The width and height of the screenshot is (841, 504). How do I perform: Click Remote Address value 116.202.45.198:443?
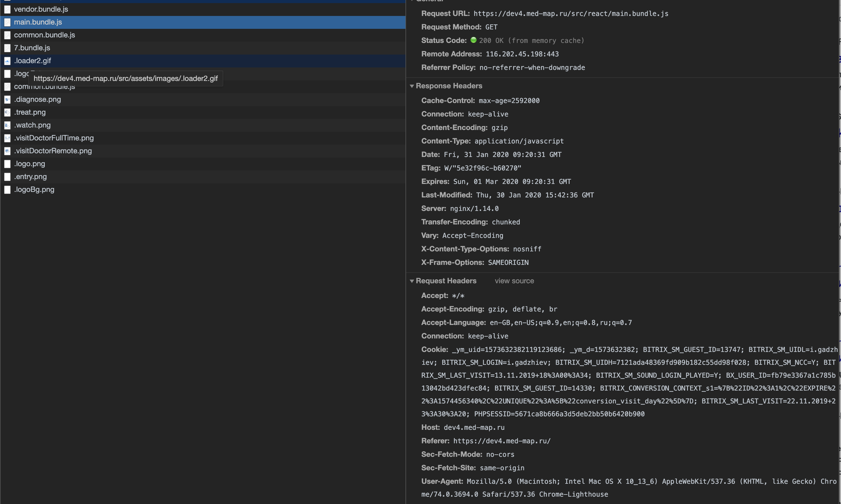(x=522, y=54)
